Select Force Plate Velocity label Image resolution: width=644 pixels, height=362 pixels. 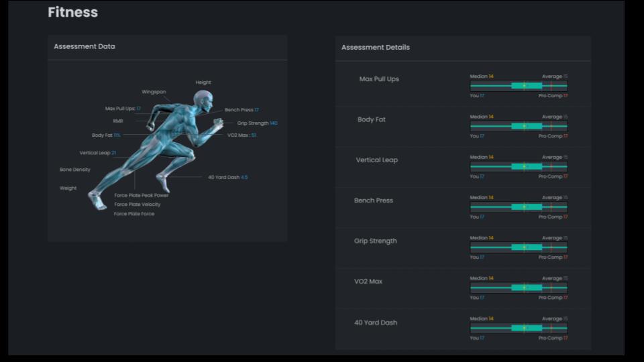pos(138,204)
